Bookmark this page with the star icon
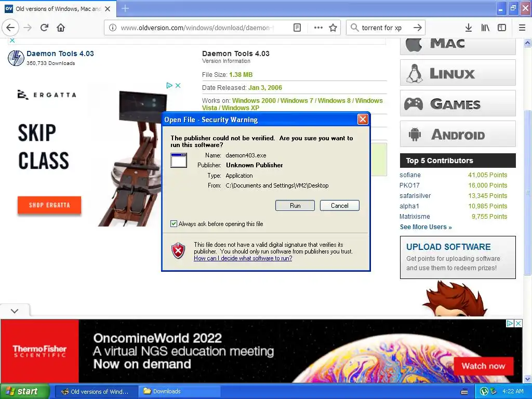Screen dimensions: 532x399 [333, 28]
